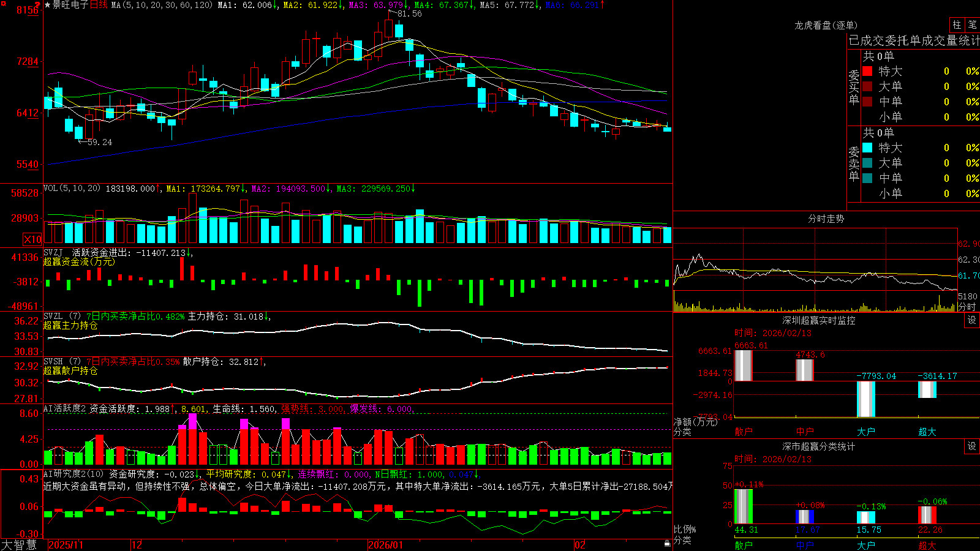
Task: Click the 超大 bar valued -3614.17
Action: [x=927, y=389]
